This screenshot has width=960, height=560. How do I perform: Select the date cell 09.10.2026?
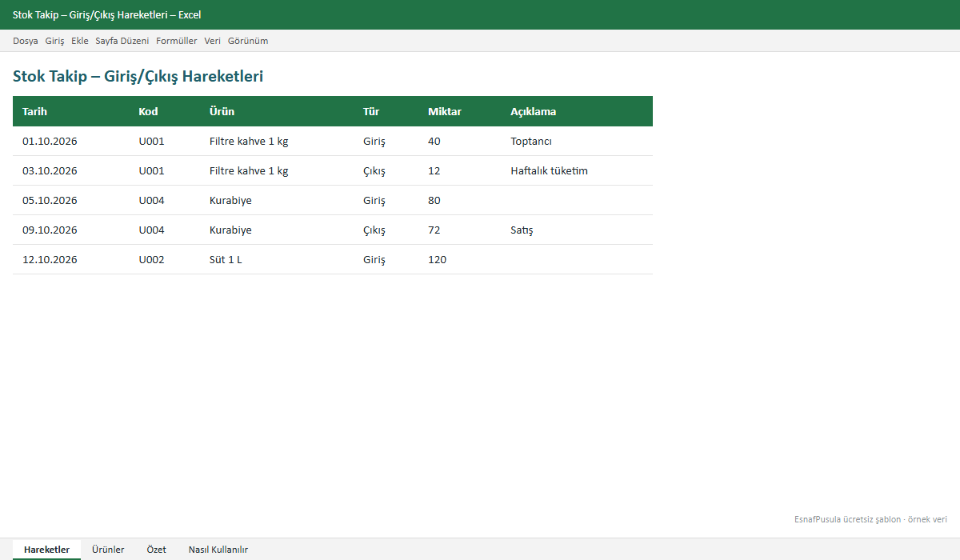pyautogui.click(x=70, y=230)
